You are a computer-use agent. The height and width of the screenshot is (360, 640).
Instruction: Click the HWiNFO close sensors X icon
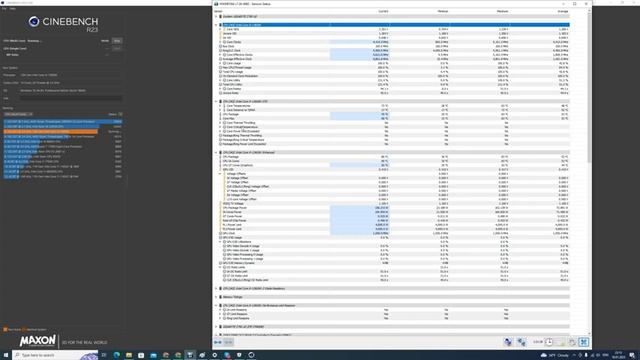click(x=584, y=342)
